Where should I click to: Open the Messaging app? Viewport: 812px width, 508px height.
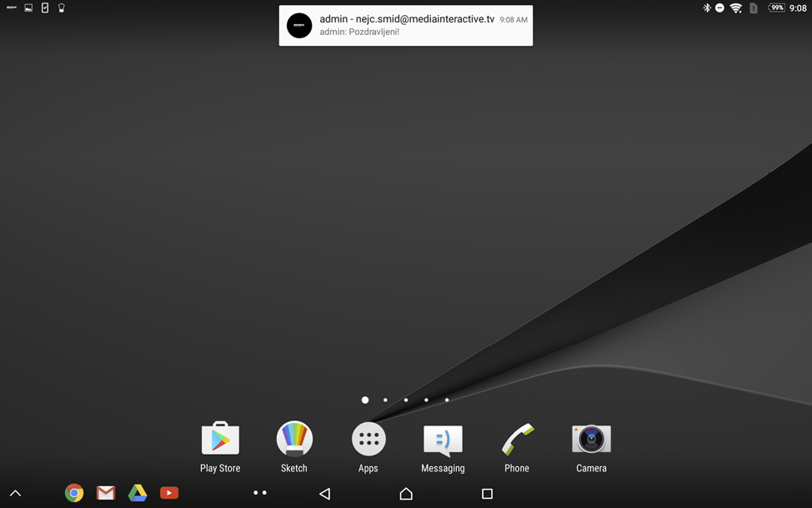(443, 447)
